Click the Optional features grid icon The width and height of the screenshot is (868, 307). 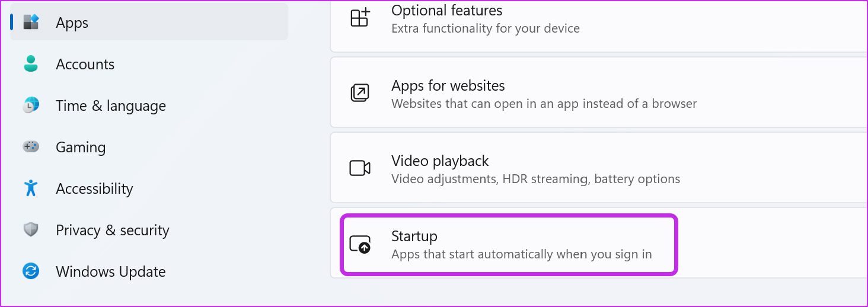tap(360, 18)
